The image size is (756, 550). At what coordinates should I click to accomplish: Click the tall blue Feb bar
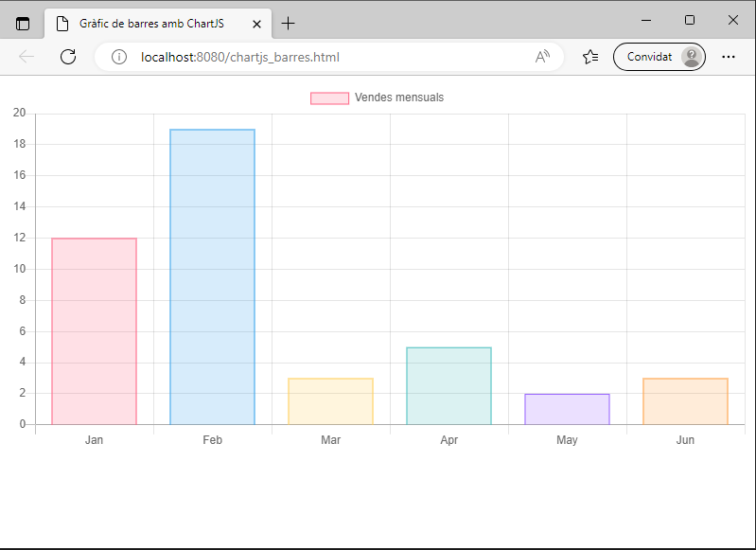pyautogui.click(x=212, y=276)
